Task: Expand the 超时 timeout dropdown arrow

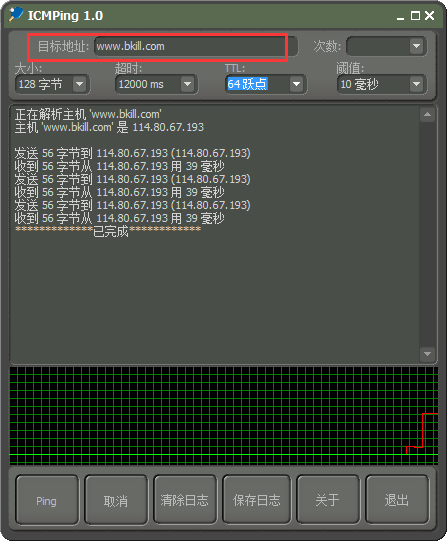Action: tap(187, 84)
